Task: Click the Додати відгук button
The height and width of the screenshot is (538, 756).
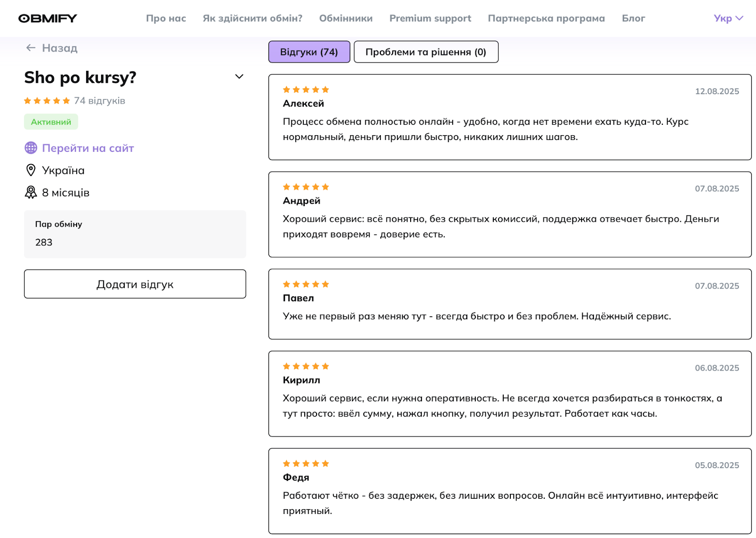Action: [x=135, y=284]
